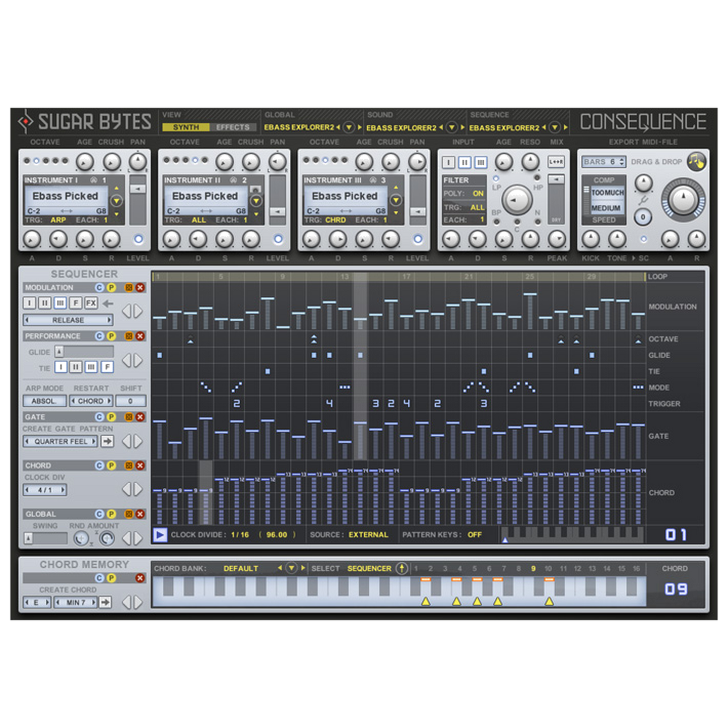Open the Instrument I sound selection dropdown
Screen dimensions: 728x728
[x=116, y=201]
